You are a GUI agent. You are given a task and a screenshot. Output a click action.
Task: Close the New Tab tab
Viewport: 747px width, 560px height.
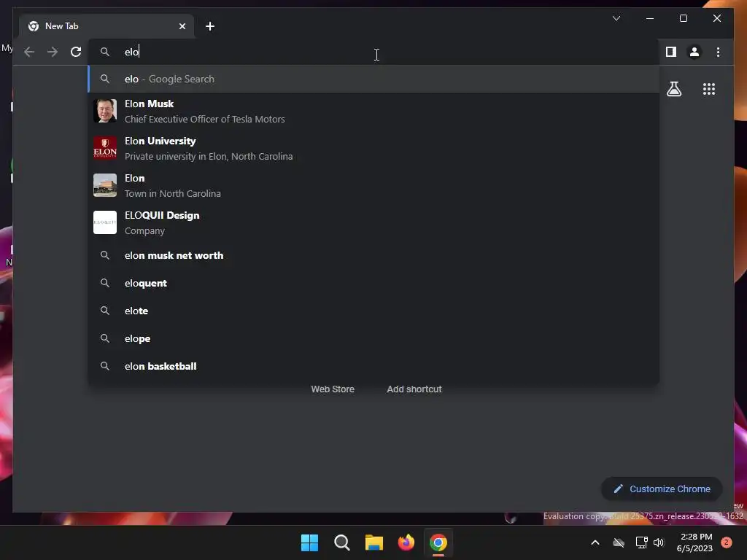(182, 26)
